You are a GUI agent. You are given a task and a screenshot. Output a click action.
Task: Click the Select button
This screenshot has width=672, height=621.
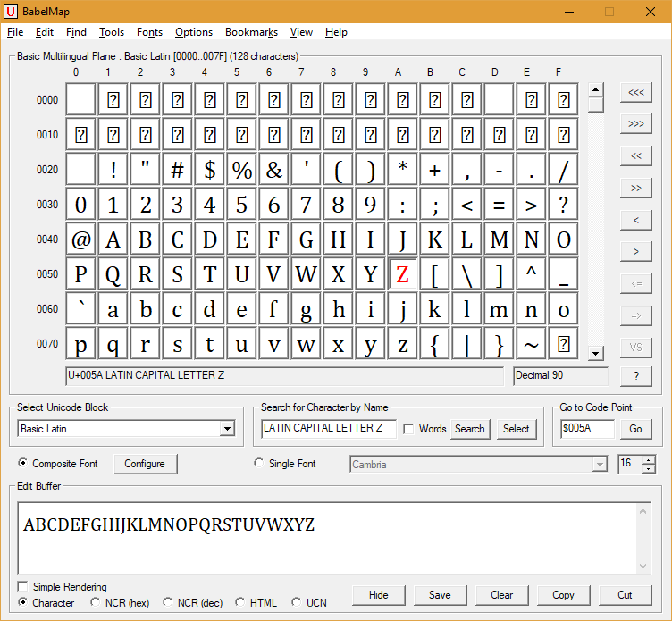tap(516, 429)
